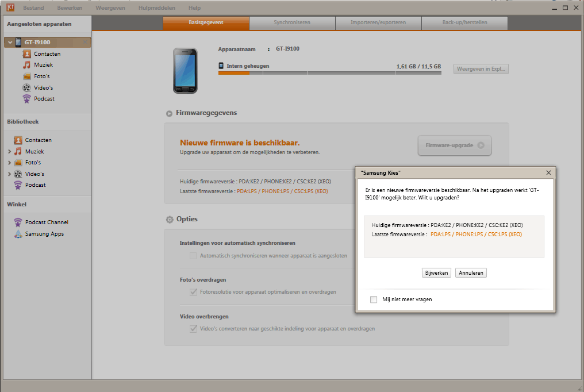The height and width of the screenshot is (392, 584).
Task: Expand Foto's in Bibliotheek
Action: coord(9,163)
